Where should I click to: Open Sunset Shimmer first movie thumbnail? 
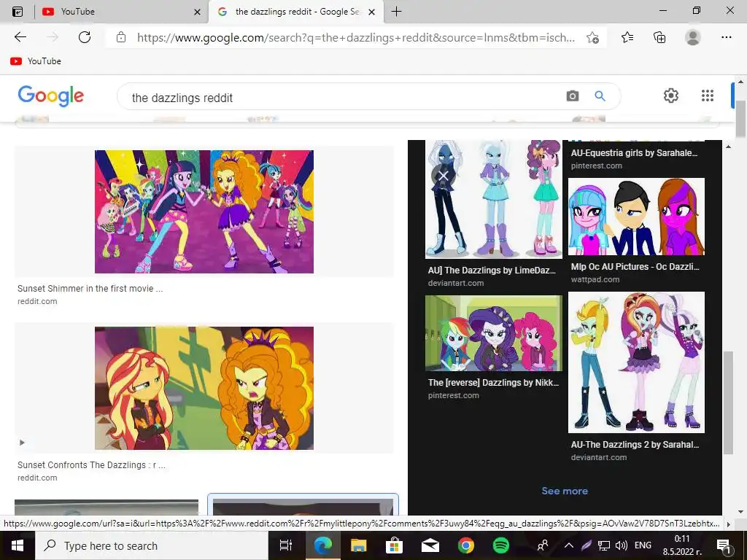(x=204, y=212)
